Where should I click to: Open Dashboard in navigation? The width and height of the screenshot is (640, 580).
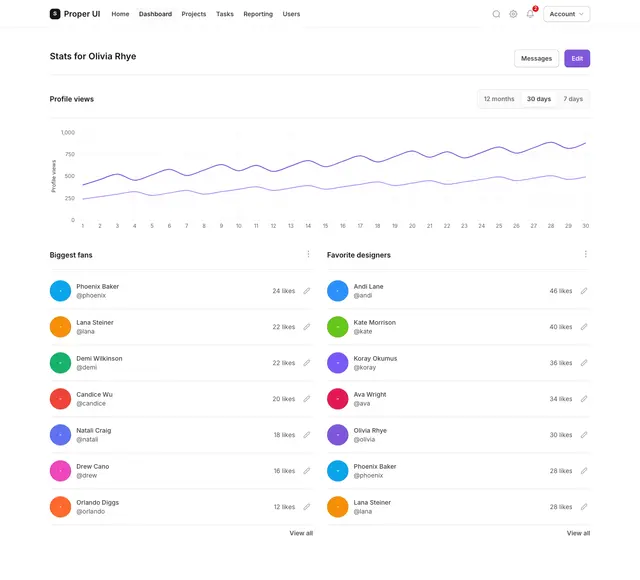[x=155, y=14]
